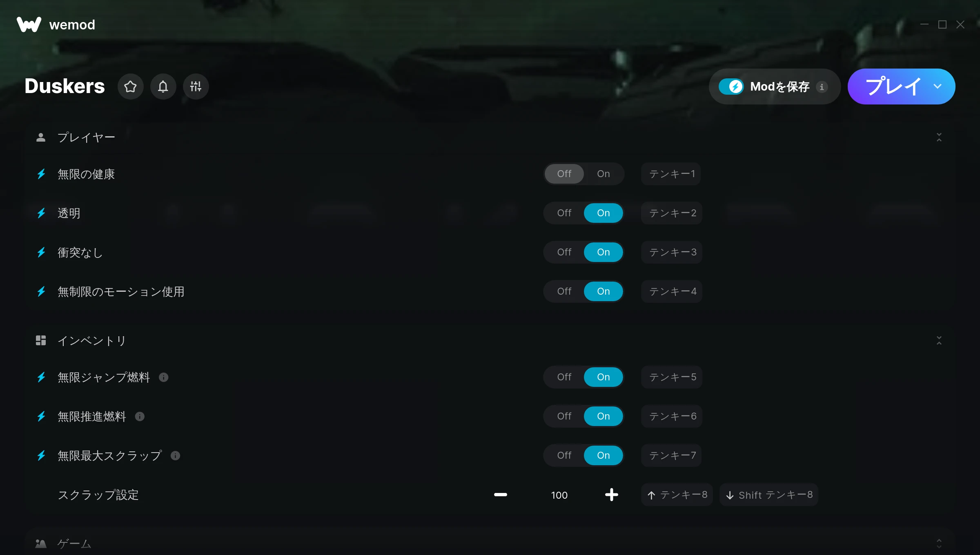Open the mod settings sliders icon

coord(196,87)
